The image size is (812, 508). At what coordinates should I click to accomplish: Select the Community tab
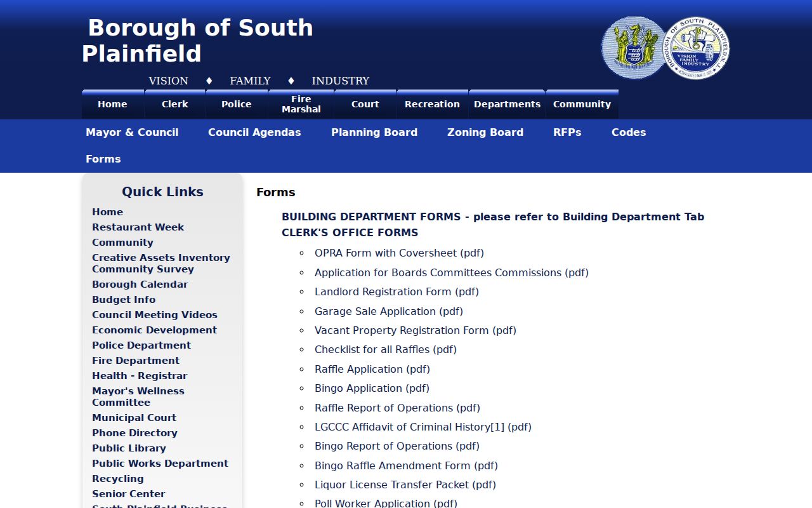point(582,104)
